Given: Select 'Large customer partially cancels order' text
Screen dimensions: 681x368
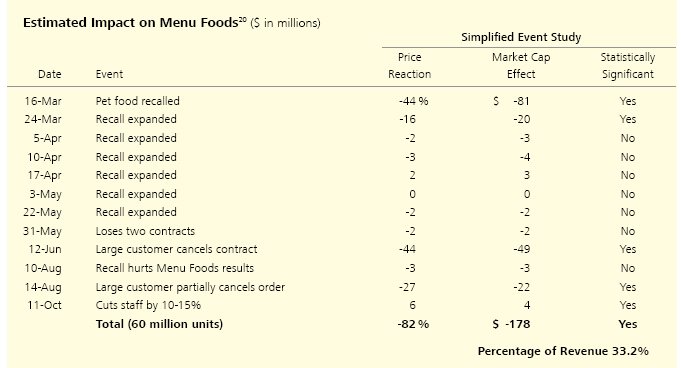Looking at the screenshot, I should click(x=190, y=287).
